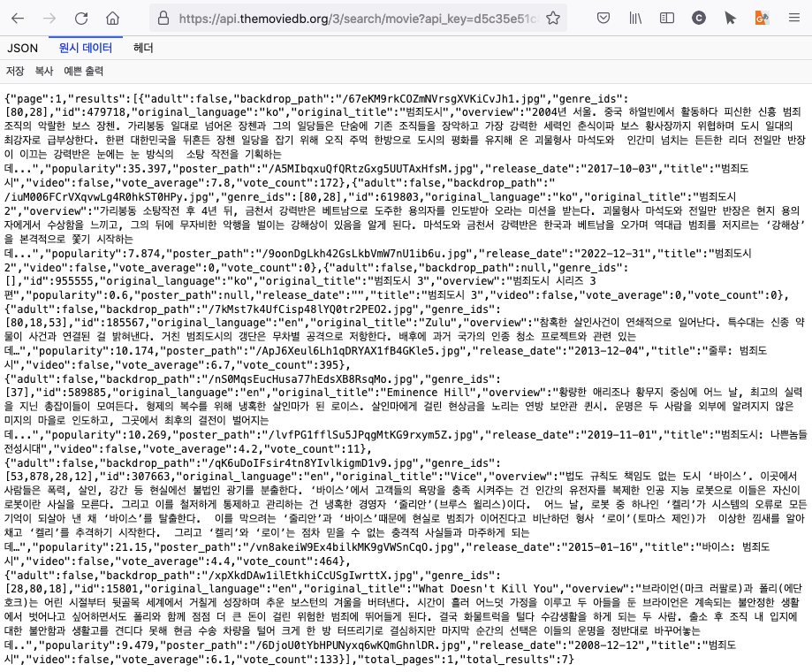
Task: Go forward to the next page
Action: (x=49, y=19)
